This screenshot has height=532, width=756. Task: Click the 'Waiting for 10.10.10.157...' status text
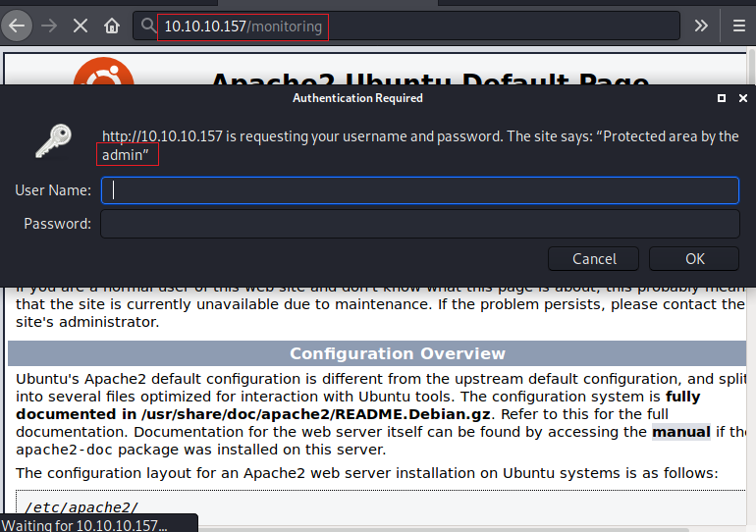pyautogui.click(x=84, y=525)
